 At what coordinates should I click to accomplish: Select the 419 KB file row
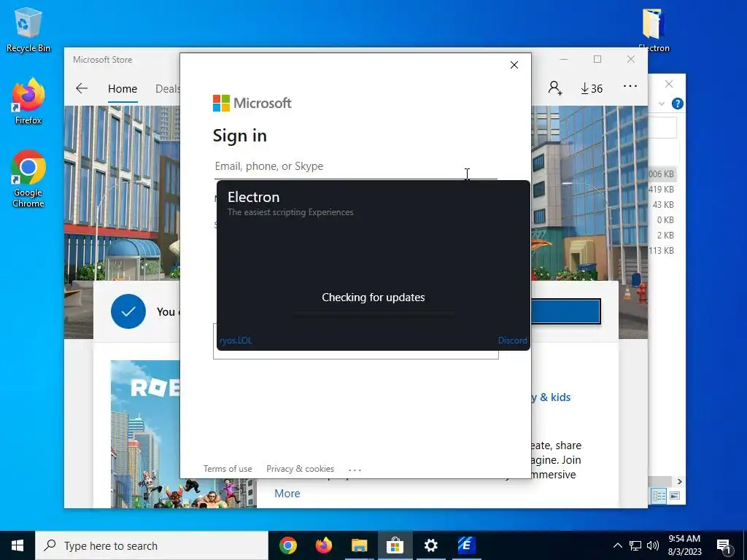tap(661, 190)
